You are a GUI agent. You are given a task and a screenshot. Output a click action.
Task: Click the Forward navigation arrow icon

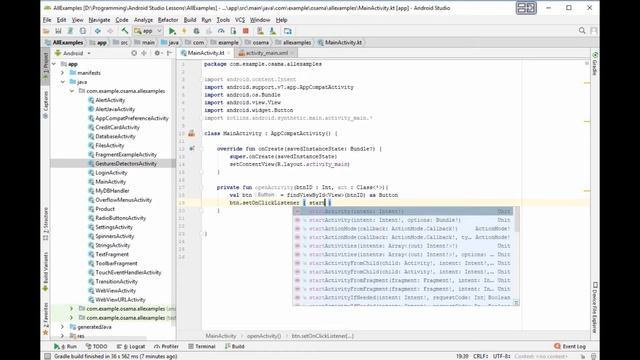click(110, 31)
